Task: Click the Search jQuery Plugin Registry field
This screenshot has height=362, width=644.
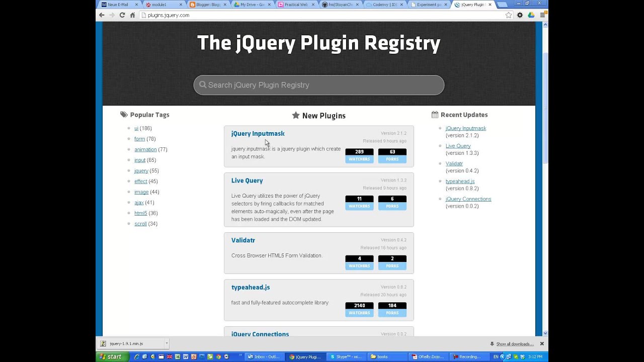Action: 319,85
